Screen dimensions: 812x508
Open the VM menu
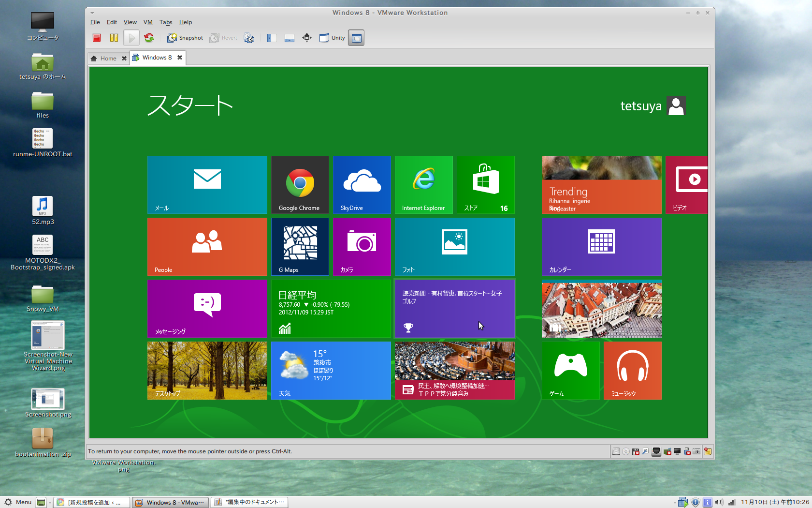(x=148, y=22)
